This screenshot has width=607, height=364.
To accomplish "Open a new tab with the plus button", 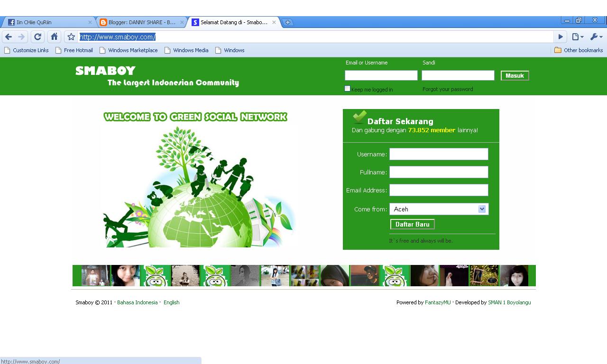I will [288, 22].
